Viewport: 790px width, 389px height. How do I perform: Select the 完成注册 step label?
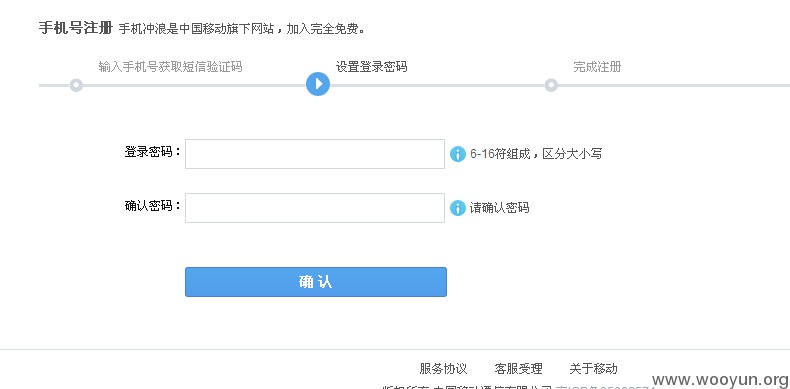pos(597,67)
